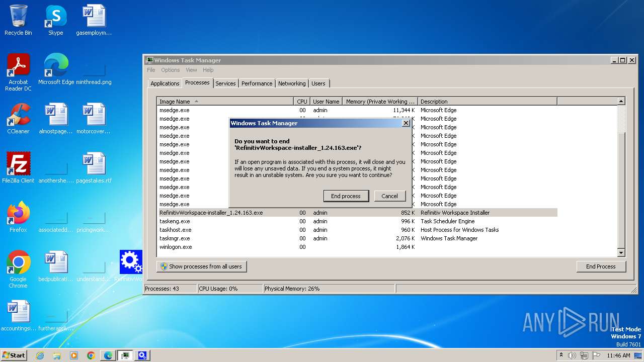Select the taskeng.exe process row
644x362 pixels.
(357, 221)
